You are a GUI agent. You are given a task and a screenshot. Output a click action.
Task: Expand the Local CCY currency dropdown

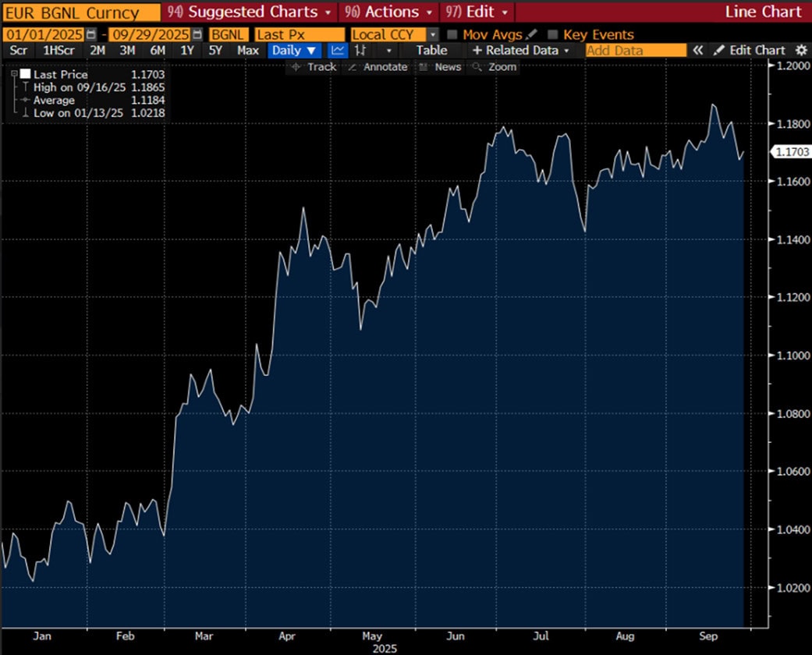click(x=434, y=35)
